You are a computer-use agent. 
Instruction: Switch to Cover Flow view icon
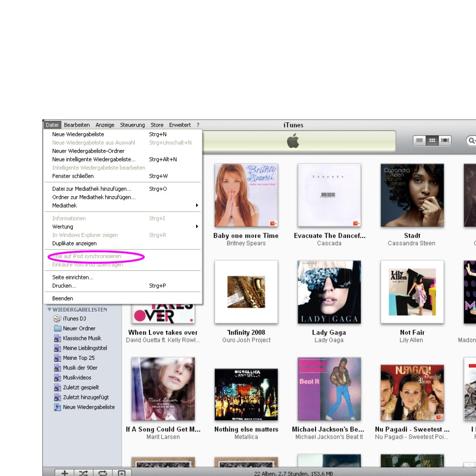click(x=445, y=140)
